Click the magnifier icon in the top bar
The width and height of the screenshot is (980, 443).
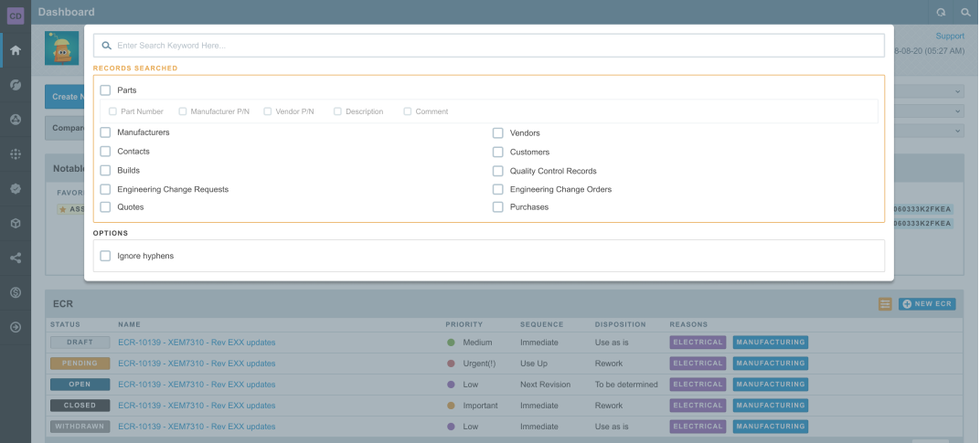pyautogui.click(x=965, y=13)
